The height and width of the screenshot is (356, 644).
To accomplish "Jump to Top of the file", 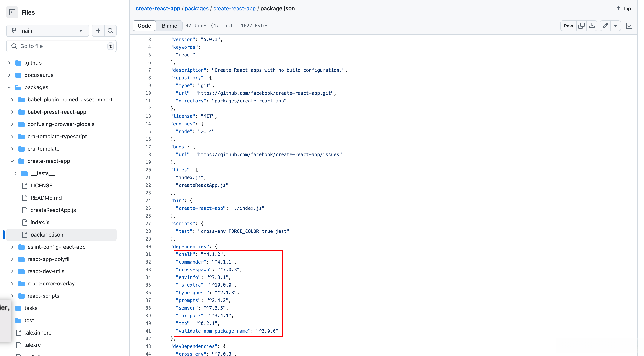I will 623,8.
